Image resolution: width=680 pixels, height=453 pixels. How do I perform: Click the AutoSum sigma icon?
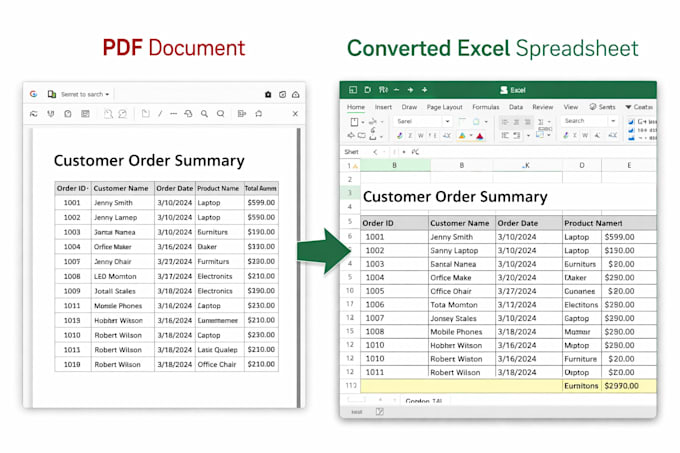coord(540,122)
